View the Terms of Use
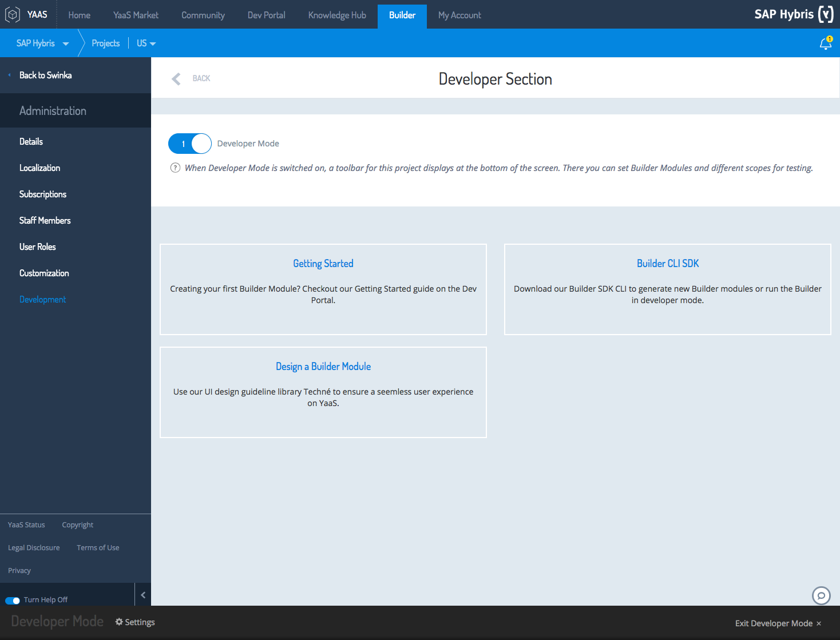The image size is (840, 640). point(97,547)
